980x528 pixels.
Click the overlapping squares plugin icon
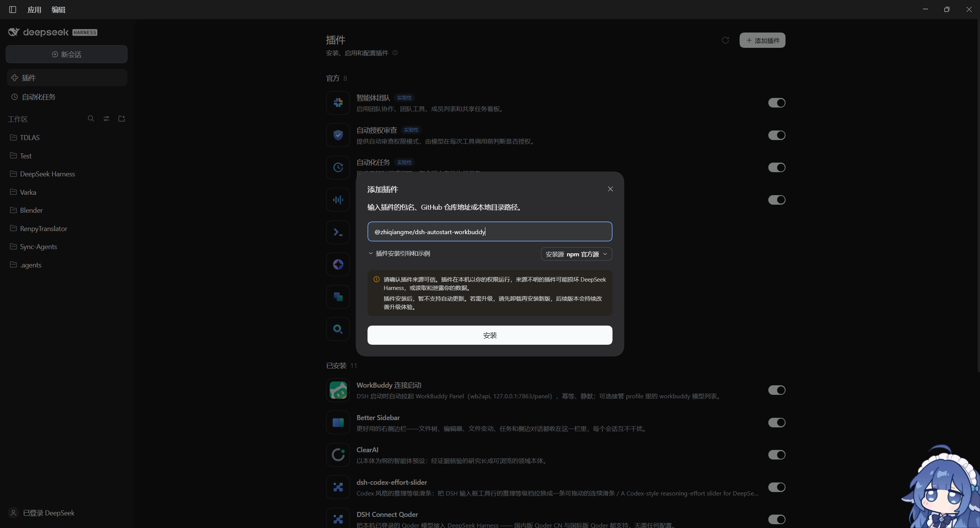(338, 297)
